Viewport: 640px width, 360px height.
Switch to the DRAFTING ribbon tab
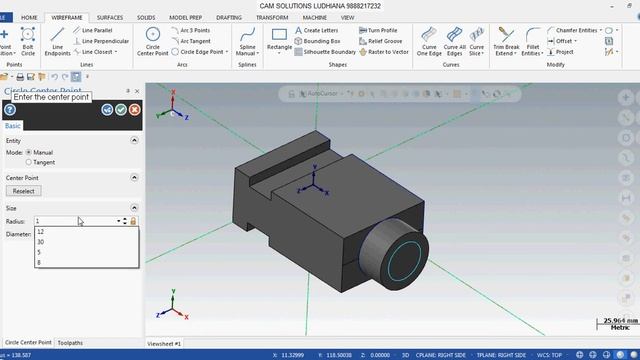pyautogui.click(x=229, y=18)
